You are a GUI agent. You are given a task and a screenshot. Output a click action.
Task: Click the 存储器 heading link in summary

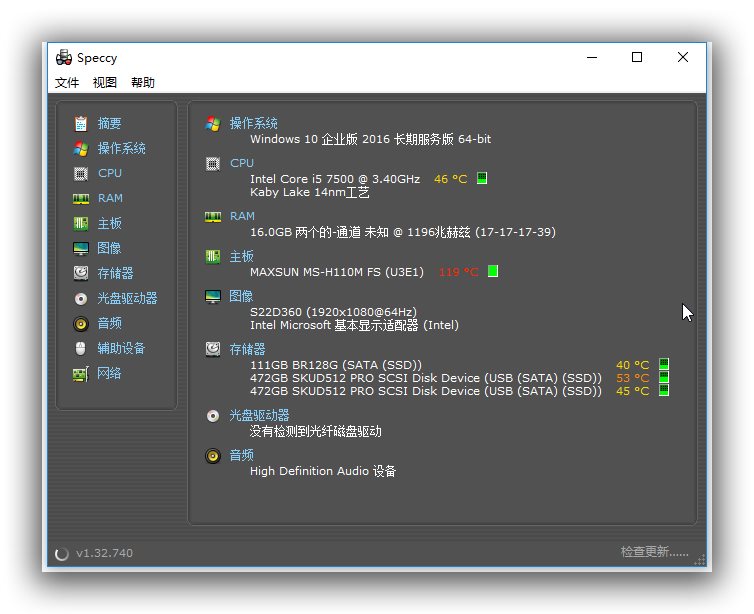[248, 350]
